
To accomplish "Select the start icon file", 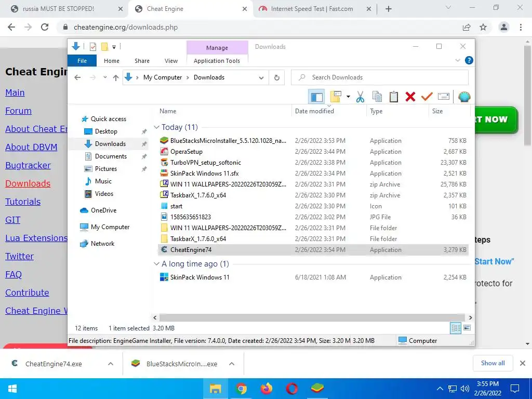I will (x=313, y=206).
